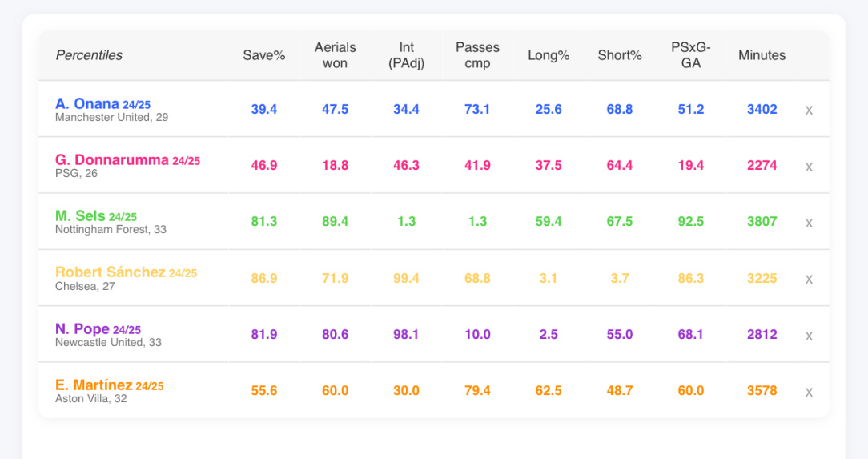Select the Short% column header

(x=620, y=55)
